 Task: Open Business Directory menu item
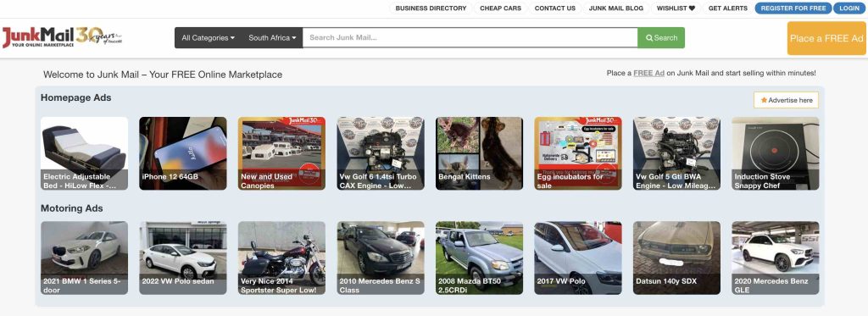(x=431, y=8)
